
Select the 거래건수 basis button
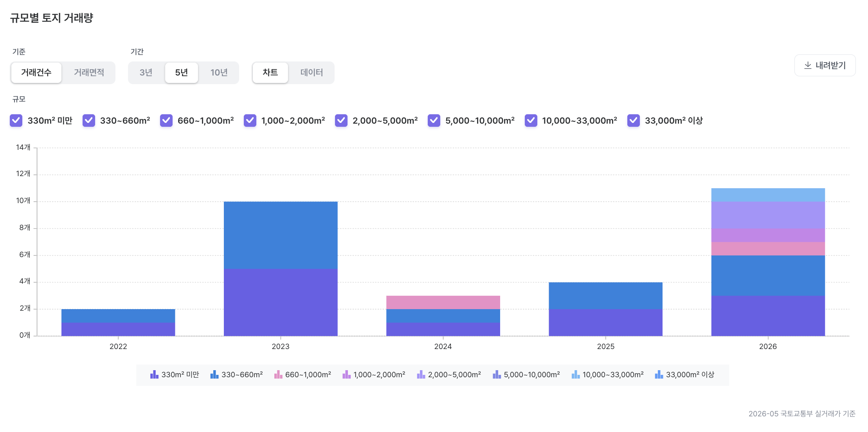(36, 72)
